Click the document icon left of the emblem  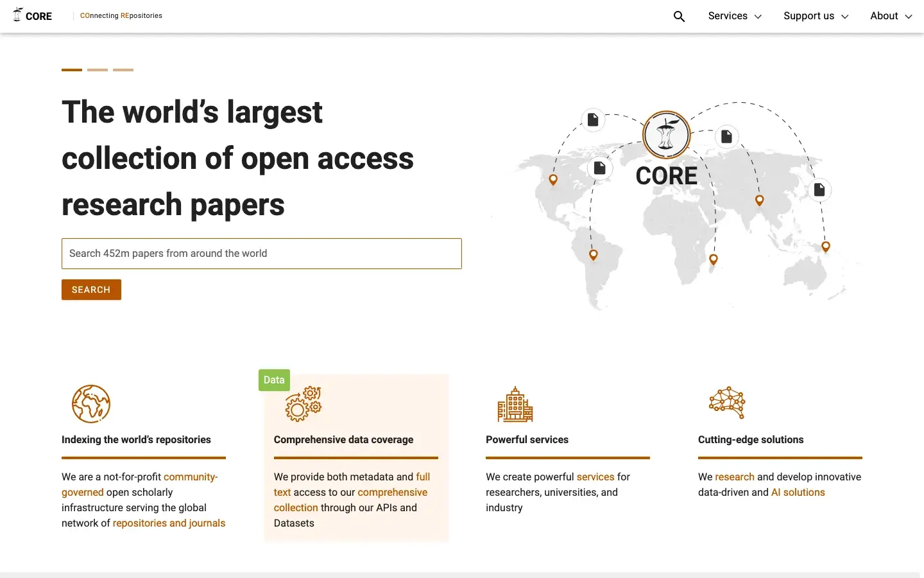coord(593,120)
